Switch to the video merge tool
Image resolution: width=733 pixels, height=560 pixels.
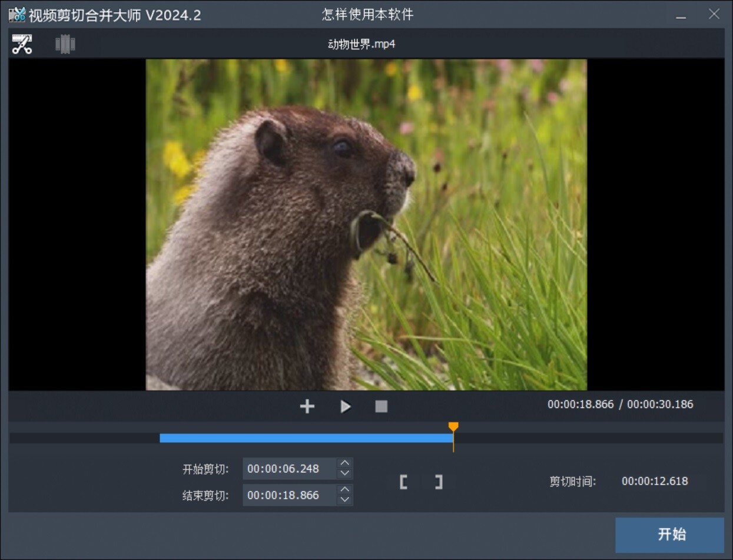point(64,44)
